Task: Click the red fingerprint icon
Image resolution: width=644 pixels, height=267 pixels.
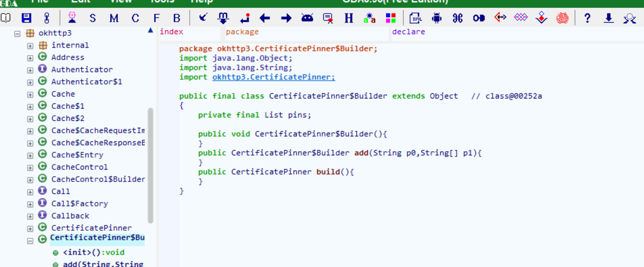Action: tap(563, 18)
